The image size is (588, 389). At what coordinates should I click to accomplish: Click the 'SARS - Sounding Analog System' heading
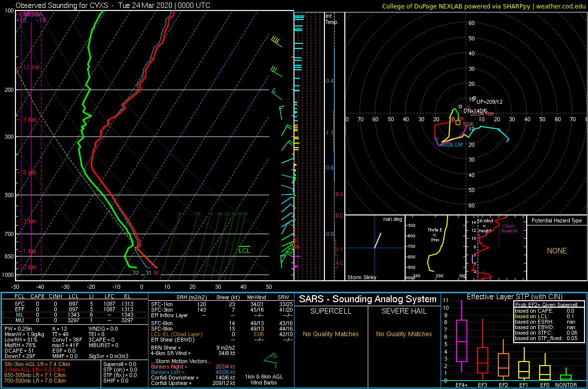(368, 299)
